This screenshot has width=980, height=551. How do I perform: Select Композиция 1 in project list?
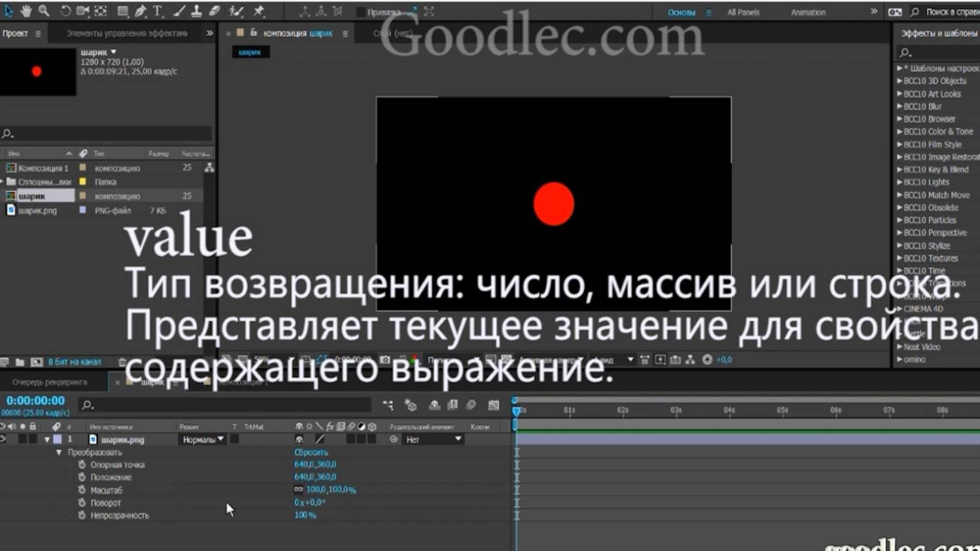click(43, 168)
